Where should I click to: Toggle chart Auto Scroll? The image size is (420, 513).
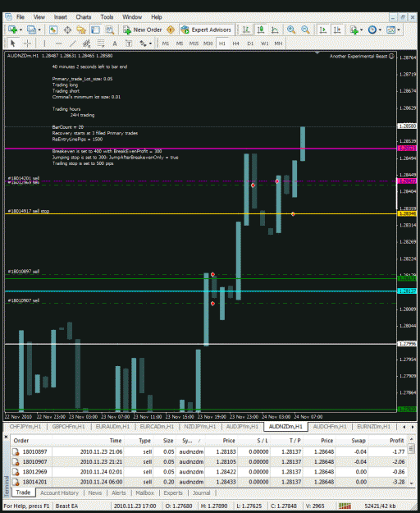323,30
